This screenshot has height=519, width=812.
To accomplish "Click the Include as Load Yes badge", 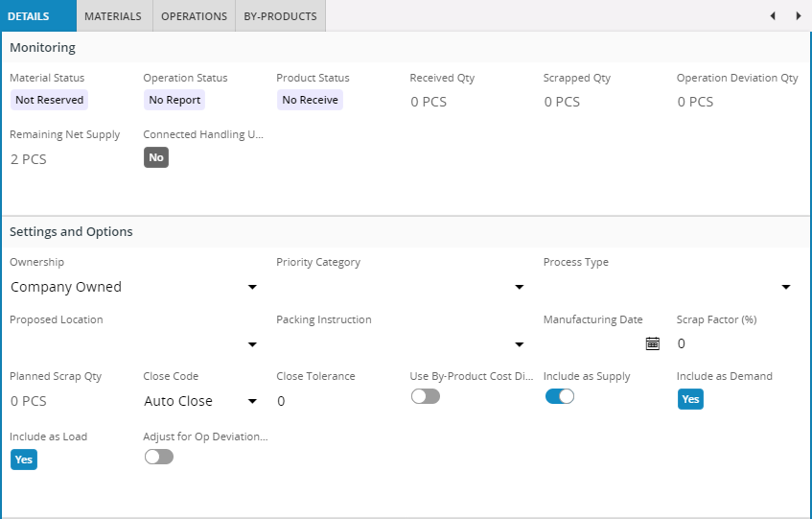I will coord(24,460).
